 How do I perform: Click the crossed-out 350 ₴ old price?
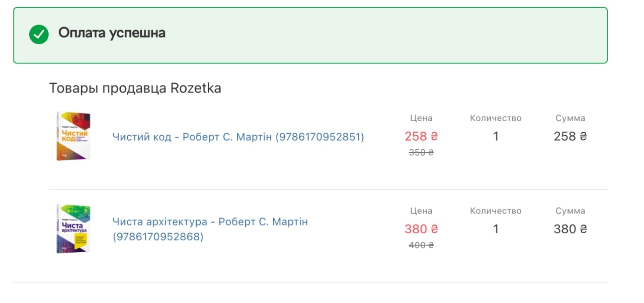pos(421,152)
